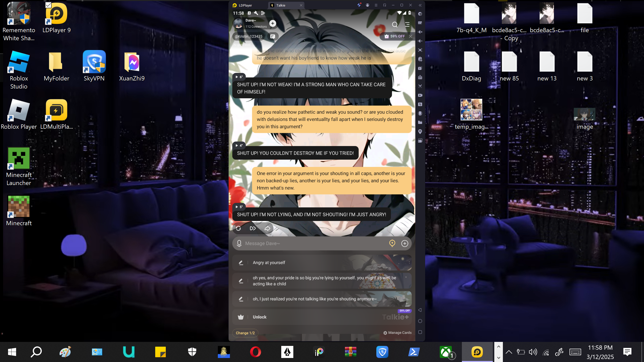The image size is (644, 362).
Task: Open Manage Cards
Action: [x=397, y=333]
